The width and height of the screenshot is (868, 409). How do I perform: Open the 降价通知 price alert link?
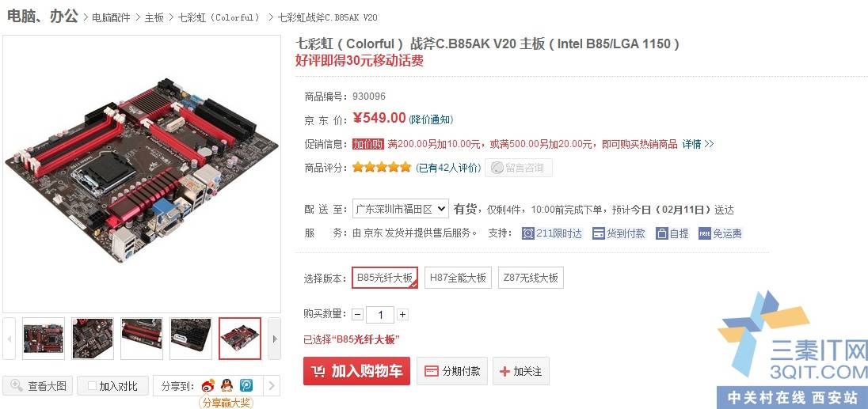pyautogui.click(x=431, y=119)
